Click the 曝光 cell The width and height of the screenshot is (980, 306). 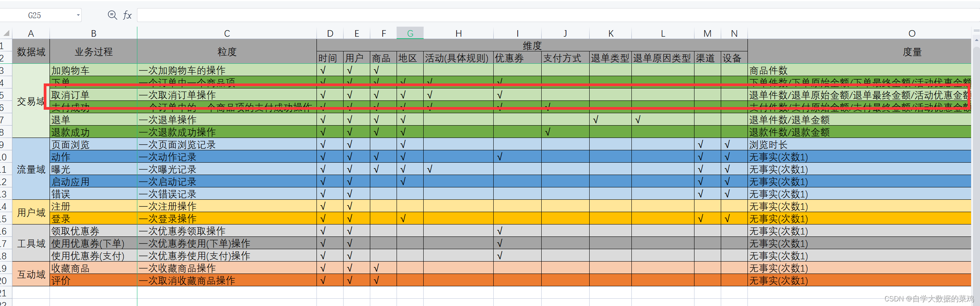click(94, 169)
